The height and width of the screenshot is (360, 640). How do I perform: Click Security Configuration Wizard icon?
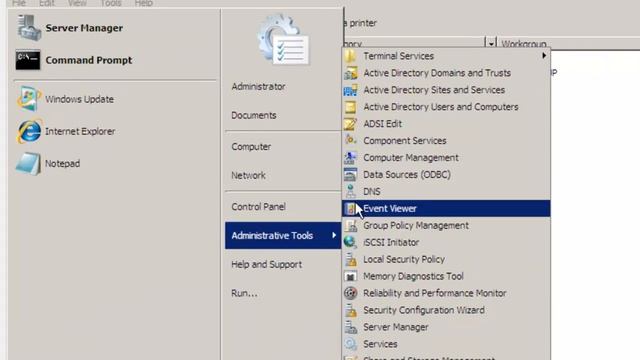coord(350,310)
